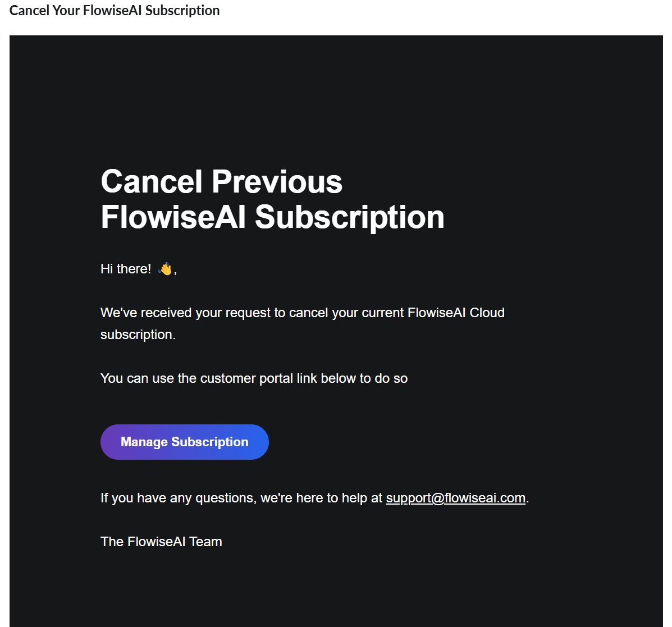Image resolution: width=672 pixels, height=627 pixels.
Task: Click "FlowiseAI" in the top subject line
Action: pyautogui.click(x=112, y=11)
